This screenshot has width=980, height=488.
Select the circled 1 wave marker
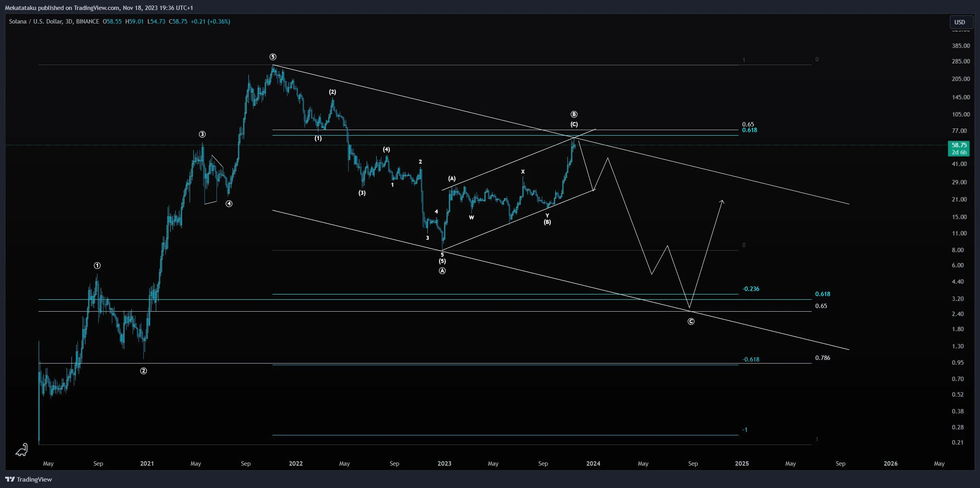pos(97,266)
